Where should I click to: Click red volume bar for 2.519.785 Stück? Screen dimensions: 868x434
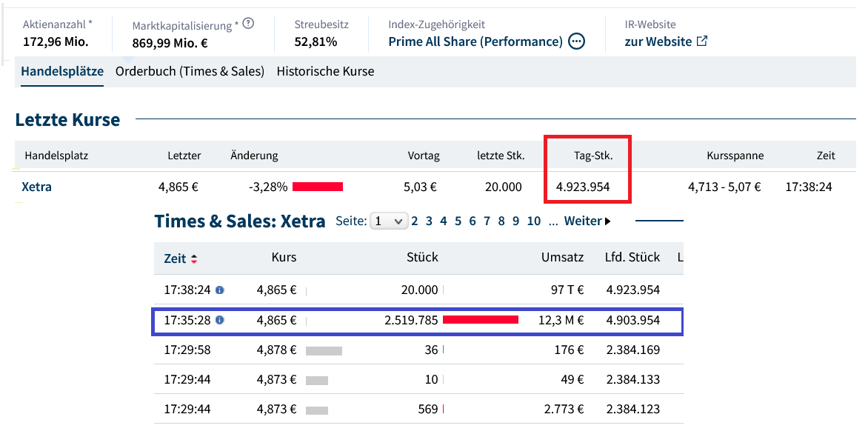pyautogui.click(x=480, y=320)
